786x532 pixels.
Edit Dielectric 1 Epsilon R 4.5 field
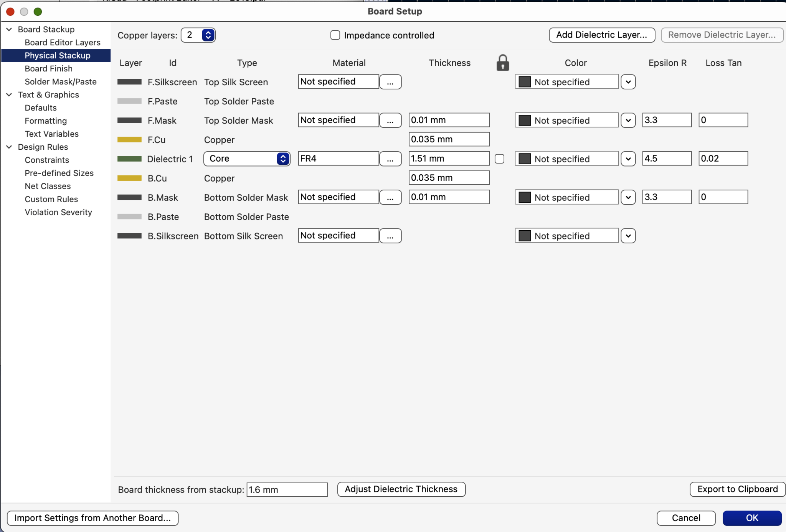point(667,159)
